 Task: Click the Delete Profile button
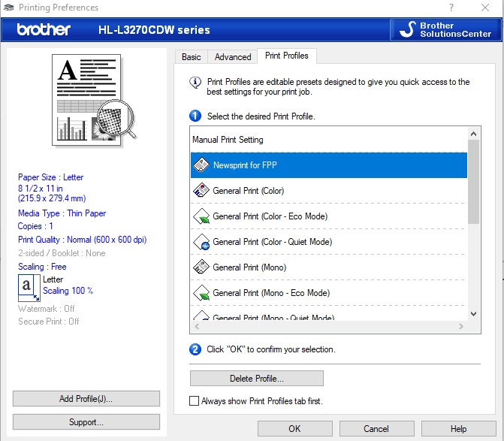pyautogui.click(x=256, y=379)
